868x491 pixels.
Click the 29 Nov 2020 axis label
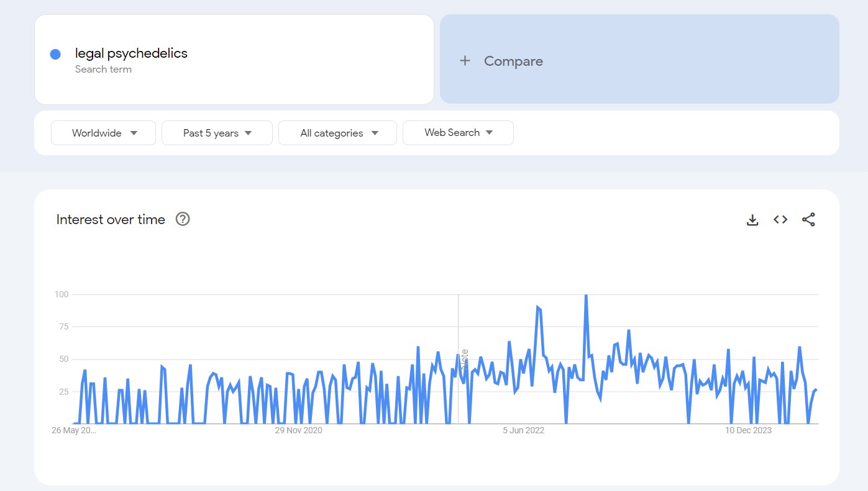[x=299, y=430]
